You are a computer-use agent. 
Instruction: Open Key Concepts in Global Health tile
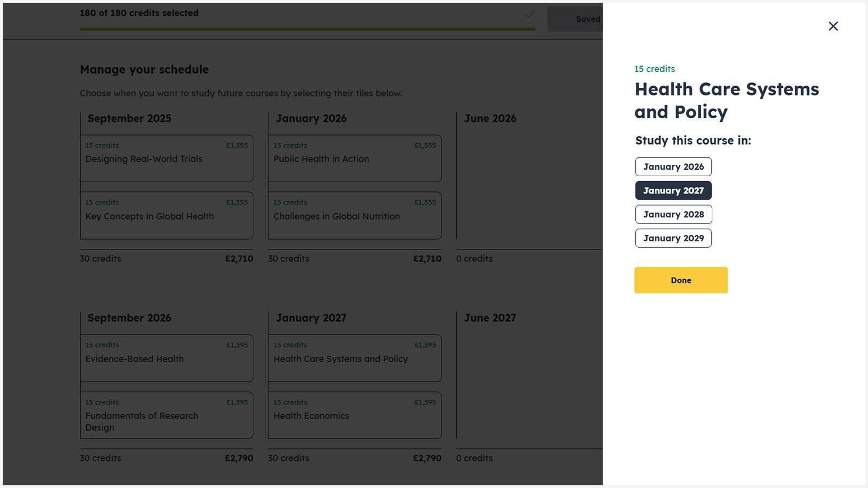coord(167,215)
